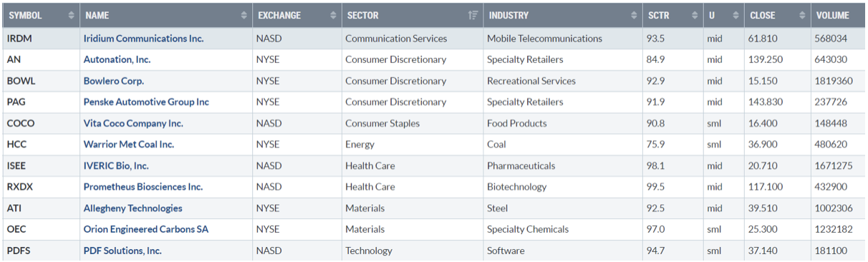This screenshot has height=262, width=868.
Task: Open the Penske Automotive Group Inc link
Action: 146,102
